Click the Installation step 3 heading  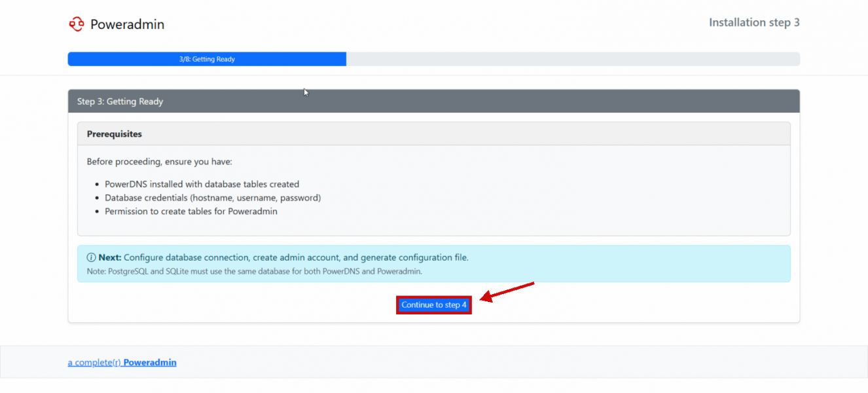click(753, 22)
